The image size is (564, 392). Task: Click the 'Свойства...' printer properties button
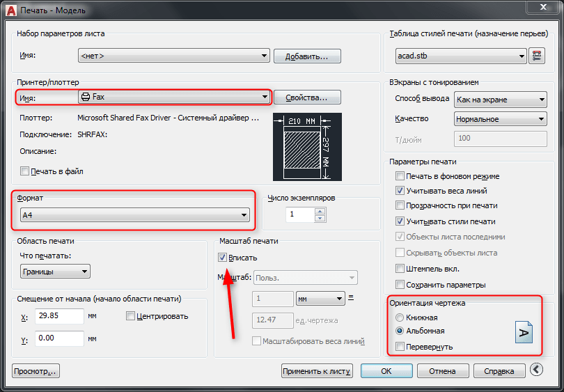[307, 97]
